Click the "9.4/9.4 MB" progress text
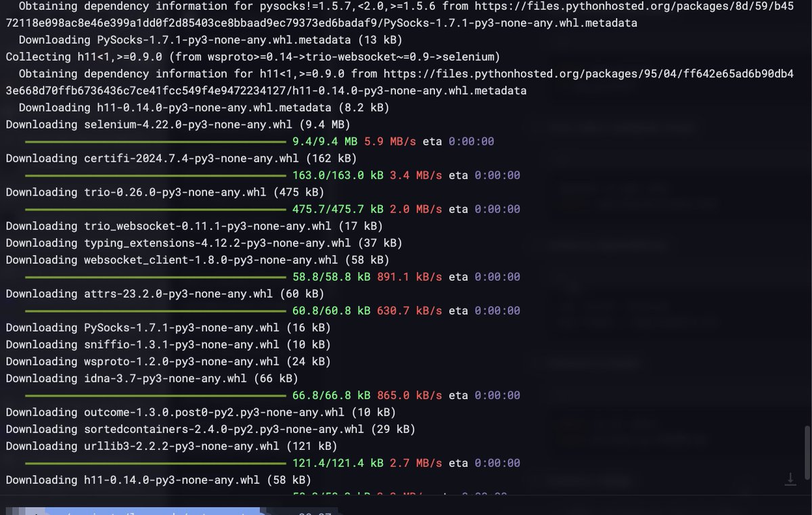This screenshot has height=515, width=812. 325,141
